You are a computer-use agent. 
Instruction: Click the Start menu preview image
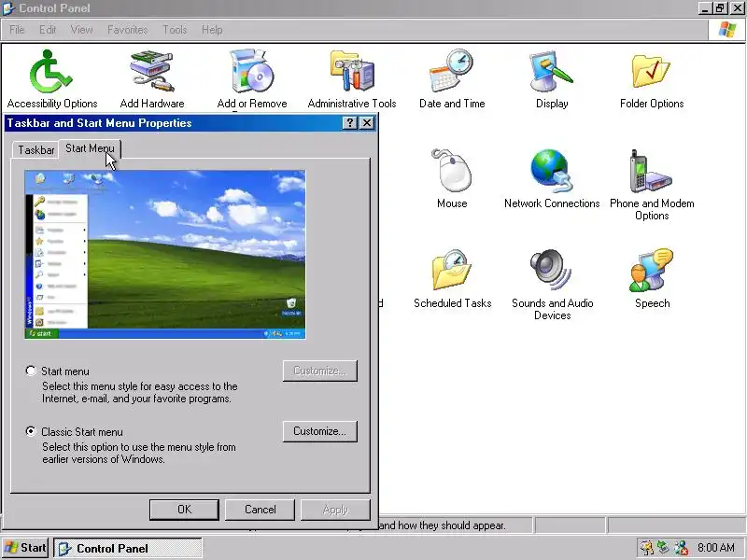[165, 254]
